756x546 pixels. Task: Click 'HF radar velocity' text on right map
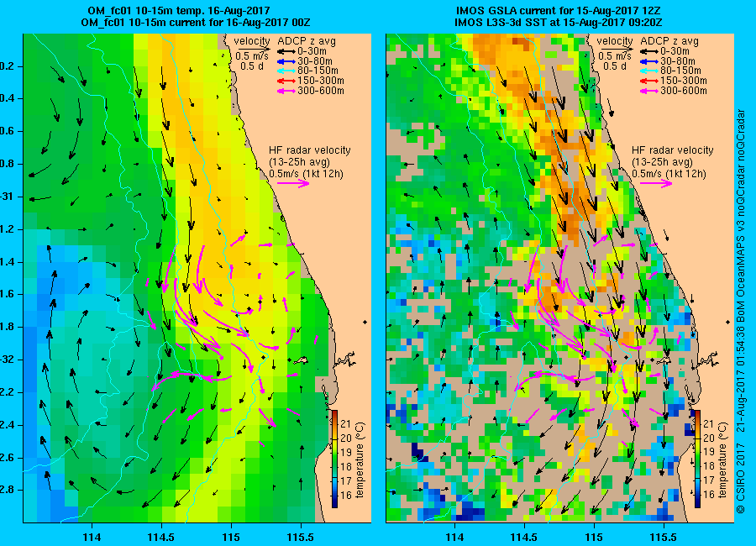[673, 150]
